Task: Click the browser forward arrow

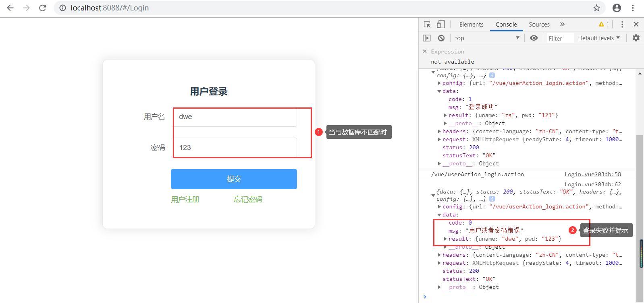Action: tap(27, 8)
